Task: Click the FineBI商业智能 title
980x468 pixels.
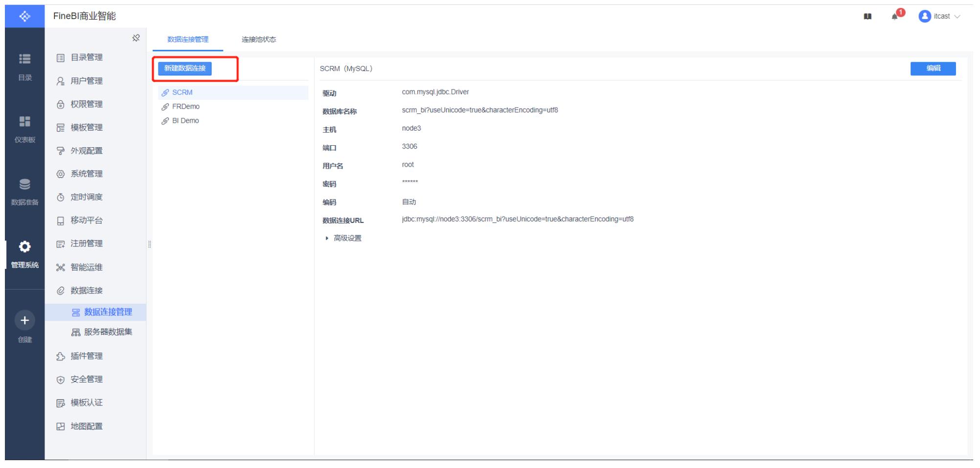Action: [x=85, y=16]
